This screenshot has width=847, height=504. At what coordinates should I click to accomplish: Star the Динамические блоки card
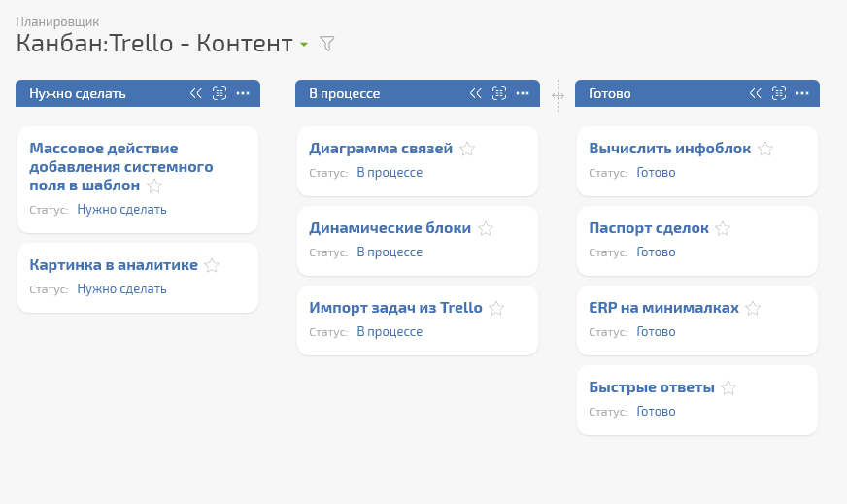[x=486, y=228]
